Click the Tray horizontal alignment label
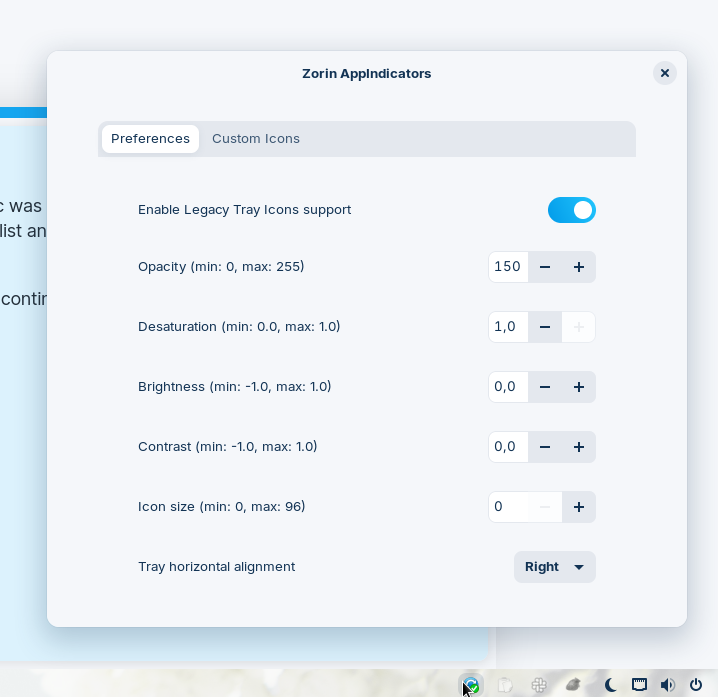 click(x=217, y=567)
